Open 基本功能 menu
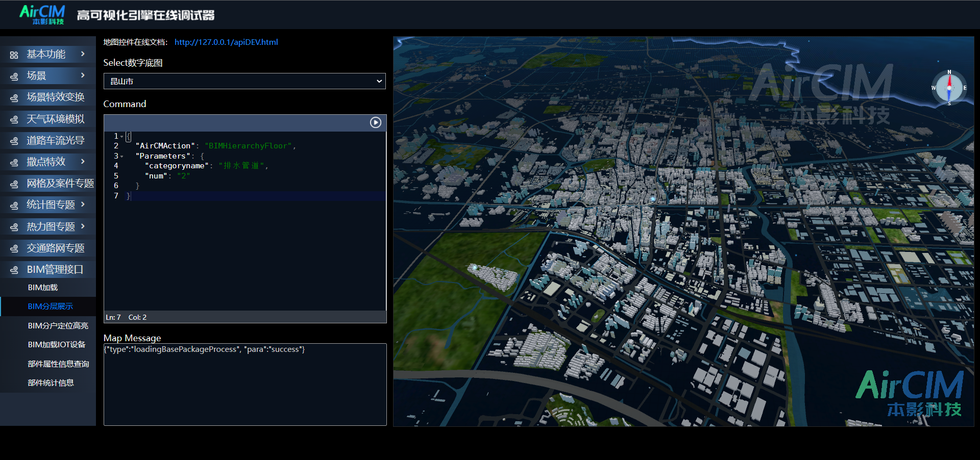980x460 pixels. tap(48, 54)
